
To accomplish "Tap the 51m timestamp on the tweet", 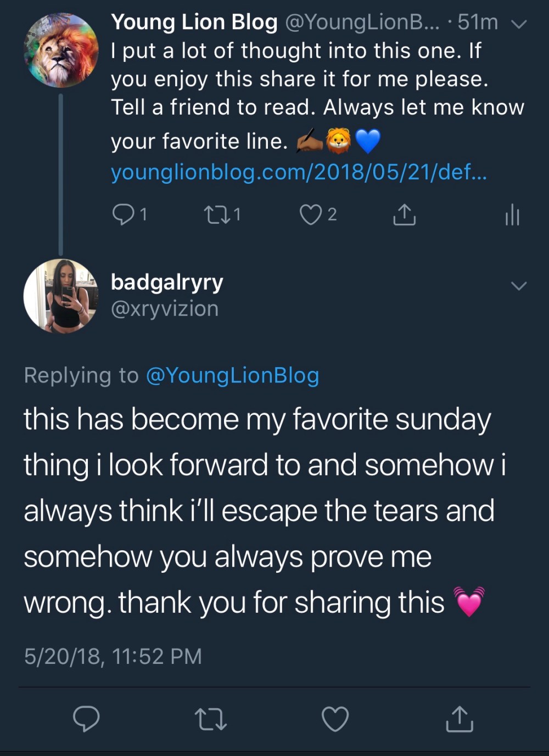I will click(478, 22).
